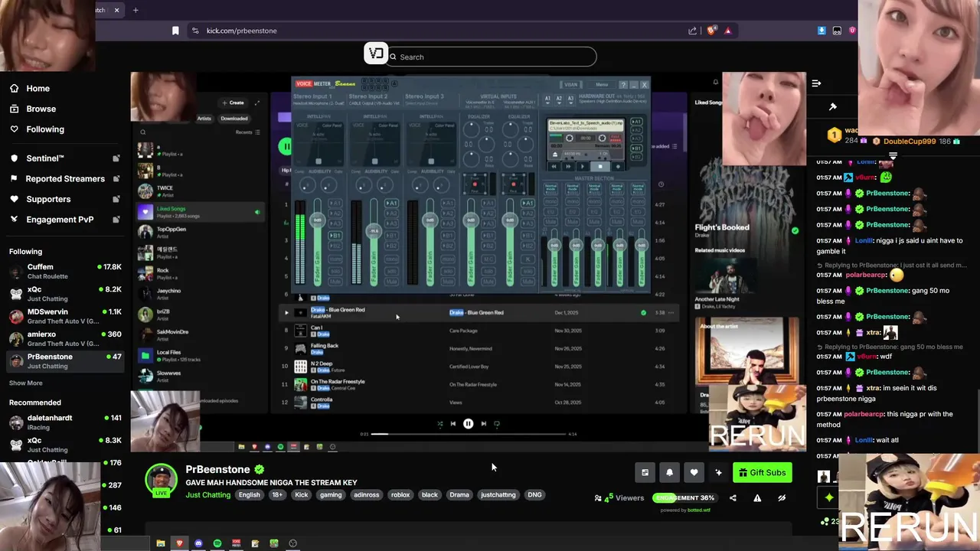Open MDSwervin's channel in Following list
Viewport: 980px width, 551px height.
[64, 316]
